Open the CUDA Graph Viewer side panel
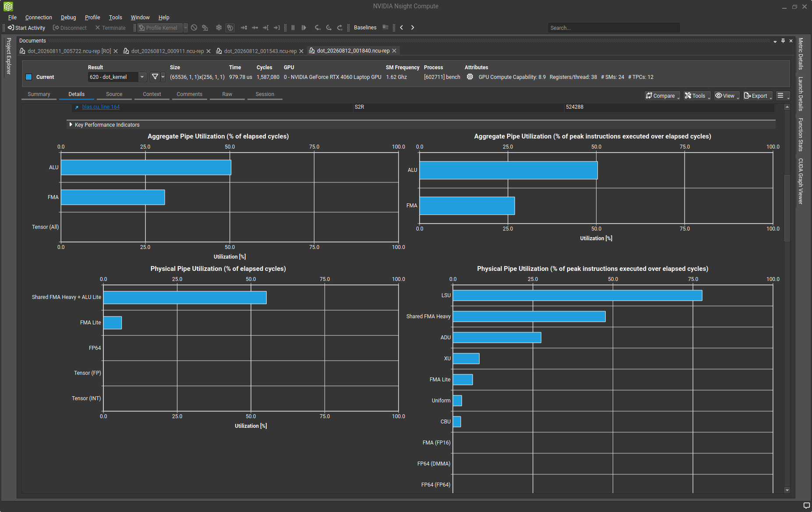The width and height of the screenshot is (812, 512). click(x=801, y=181)
